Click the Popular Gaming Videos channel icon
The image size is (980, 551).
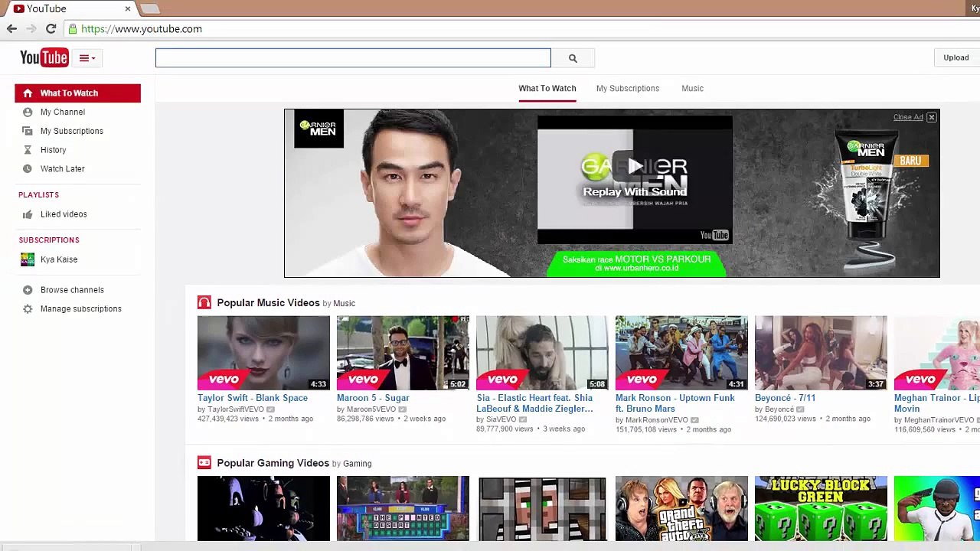pyautogui.click(x=204, y=463)
